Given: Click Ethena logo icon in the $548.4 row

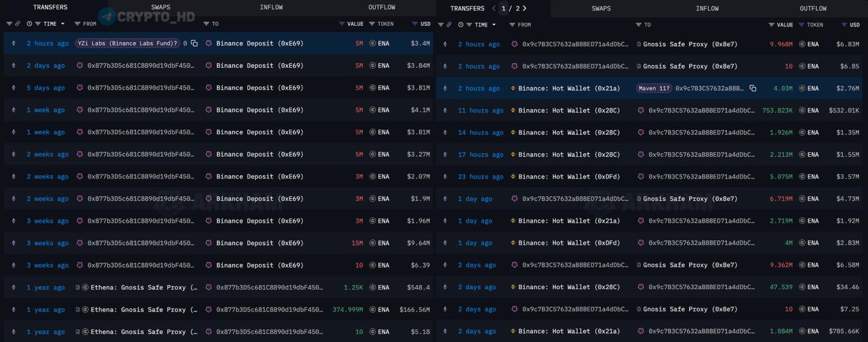Looking at the screenshot, I should click(x=85, y=288).
